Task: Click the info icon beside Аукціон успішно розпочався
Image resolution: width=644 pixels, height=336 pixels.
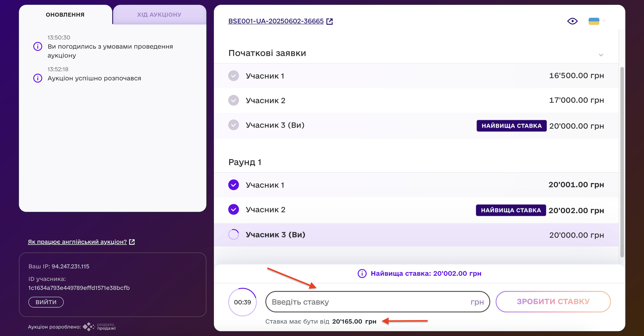Action: 38,78
